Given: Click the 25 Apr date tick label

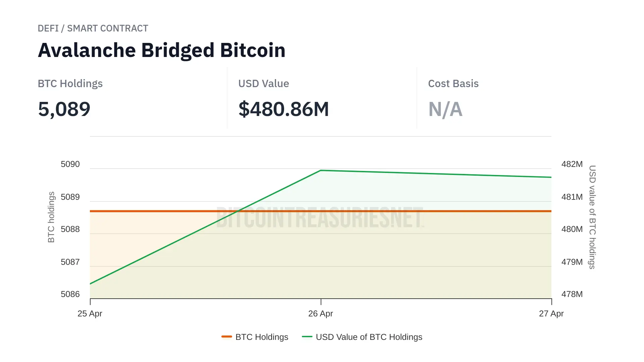Looking at the screenshot, I should [x=90, y=314].
